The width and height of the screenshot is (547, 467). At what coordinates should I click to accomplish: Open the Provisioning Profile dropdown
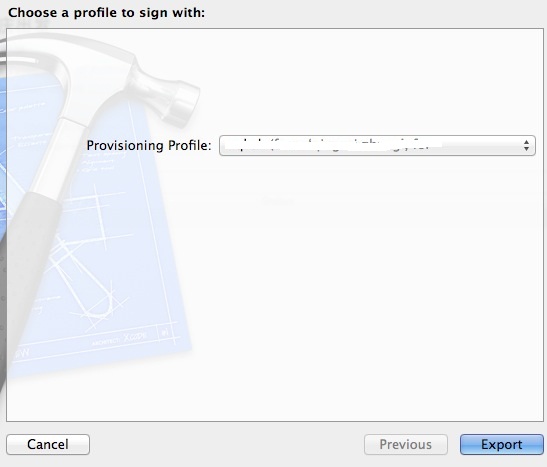[377, 145]
